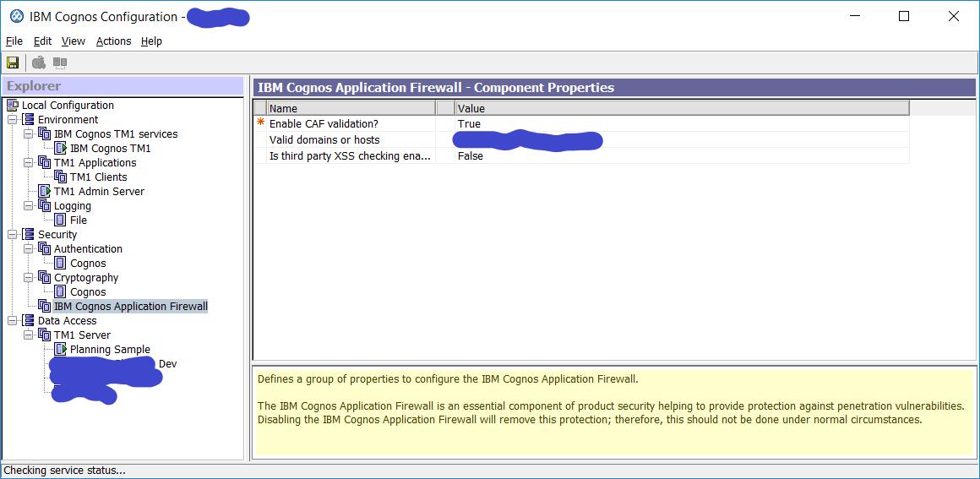Collapse the Environment tree node

12,119
